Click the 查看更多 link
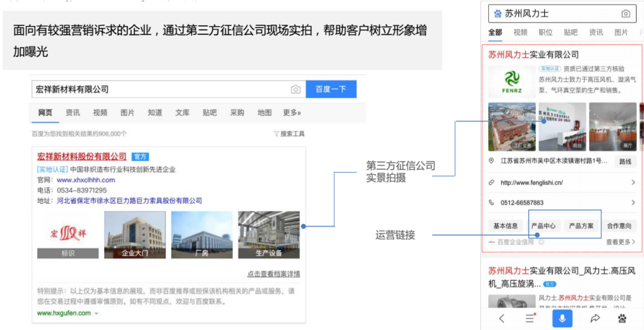Screen dimensions: 644x330 [x=621, y=242]
